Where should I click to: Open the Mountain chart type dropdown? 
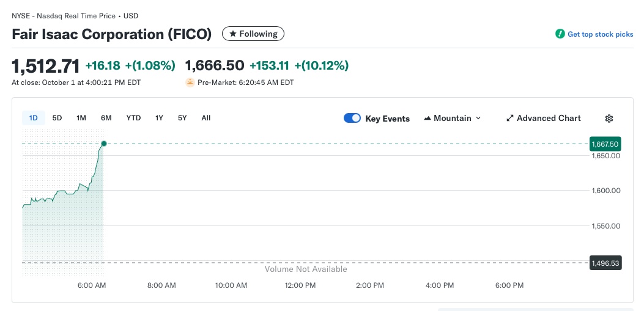[x=453, y=119]
